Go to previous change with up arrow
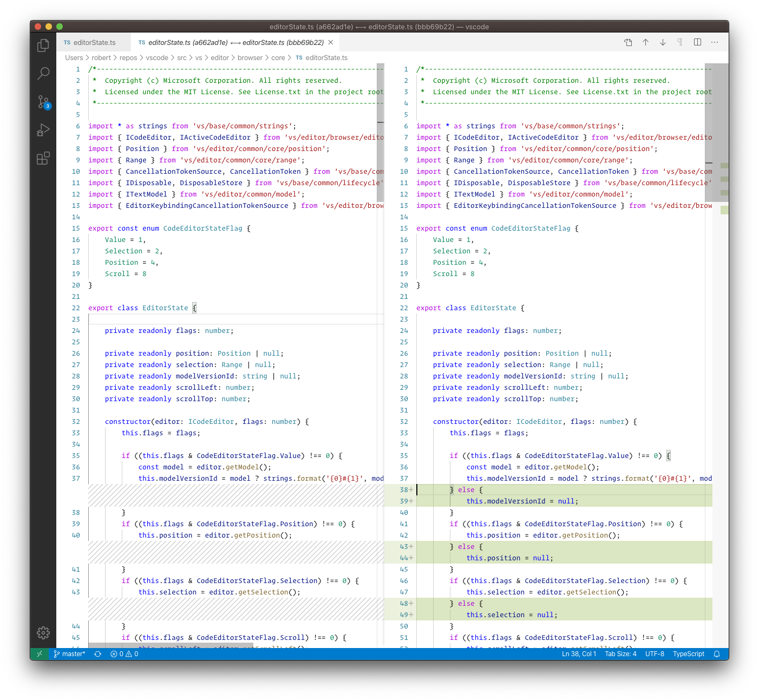Image resolution: width=759 pixels, height=700 pixels. click(x=645, y=42)
